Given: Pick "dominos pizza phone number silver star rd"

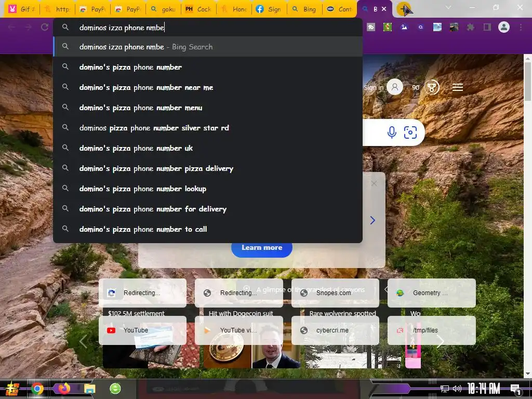Looking at the screenshot, I should click(208, 128).
